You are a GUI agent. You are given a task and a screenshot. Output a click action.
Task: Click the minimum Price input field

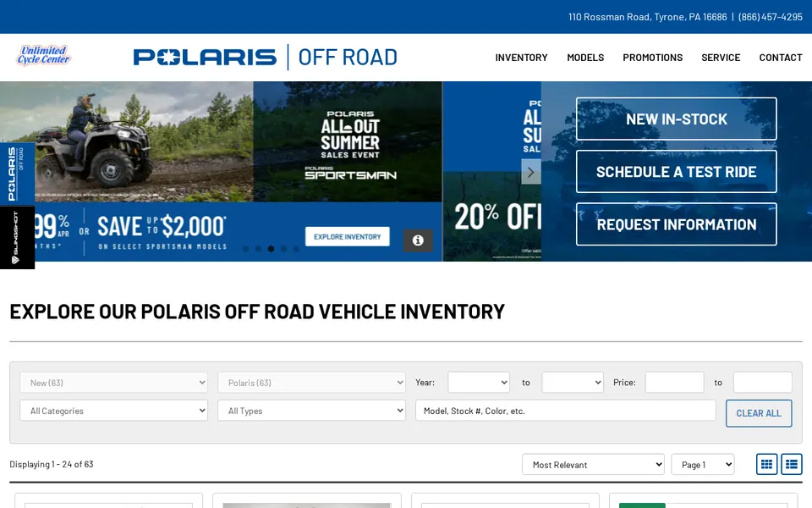pos(674,383)
